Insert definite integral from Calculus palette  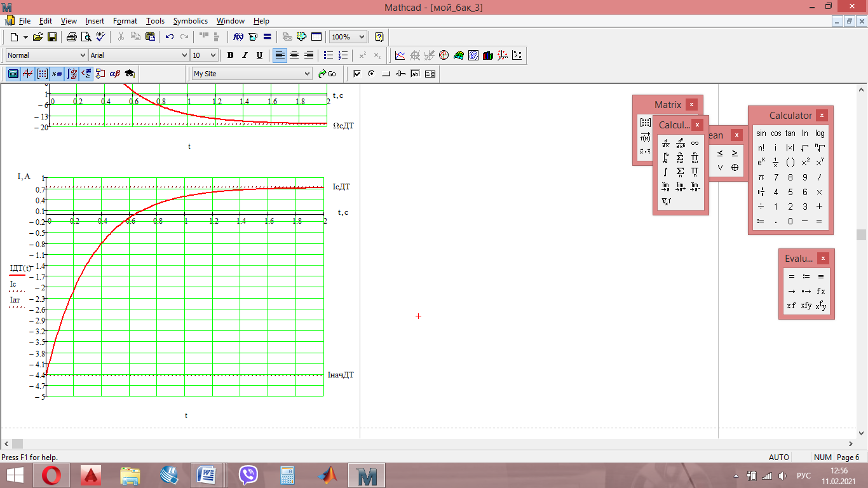click(665, 158)
